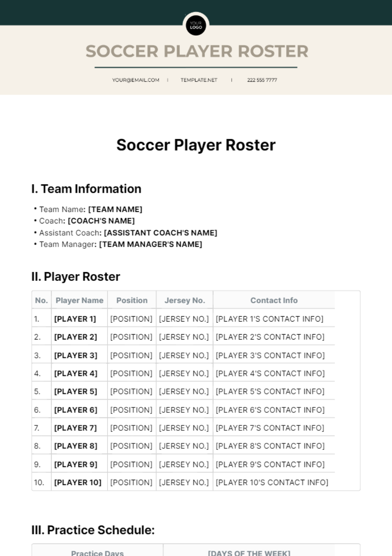This screenshot has height=556, width=392.
Task: Select the [COACH'S NAME] placeholder
Action: [x=101, y=221]
